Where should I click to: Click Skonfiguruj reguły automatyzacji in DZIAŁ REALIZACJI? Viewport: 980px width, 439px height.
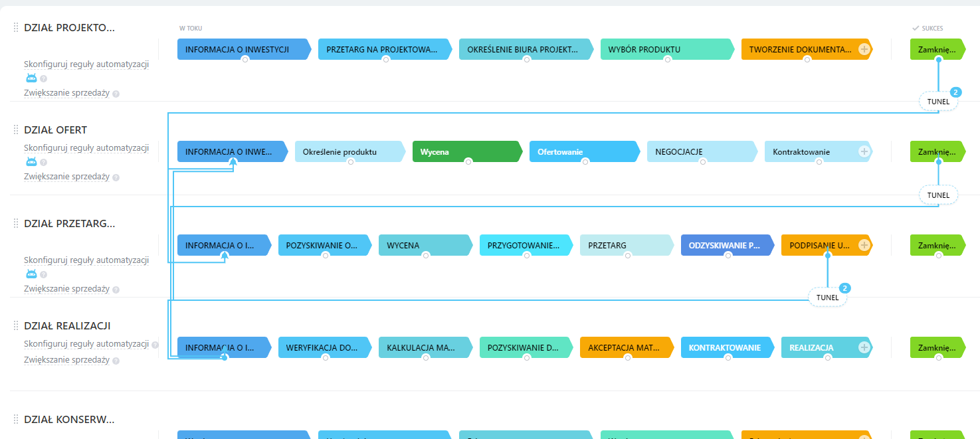pos(86,344)
